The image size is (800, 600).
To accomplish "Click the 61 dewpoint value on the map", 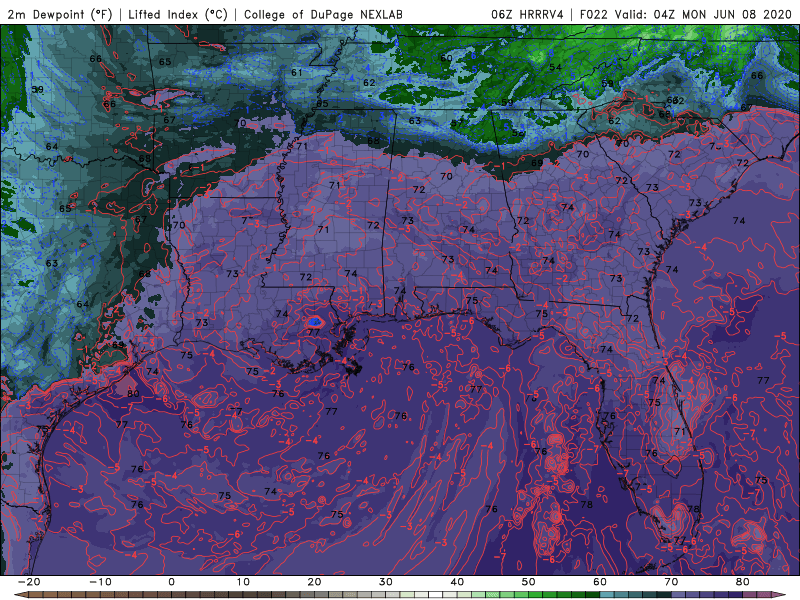I will 296,72.
